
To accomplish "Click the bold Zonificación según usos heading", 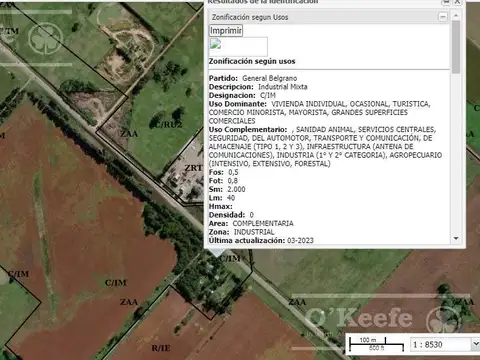I will 252,61.
